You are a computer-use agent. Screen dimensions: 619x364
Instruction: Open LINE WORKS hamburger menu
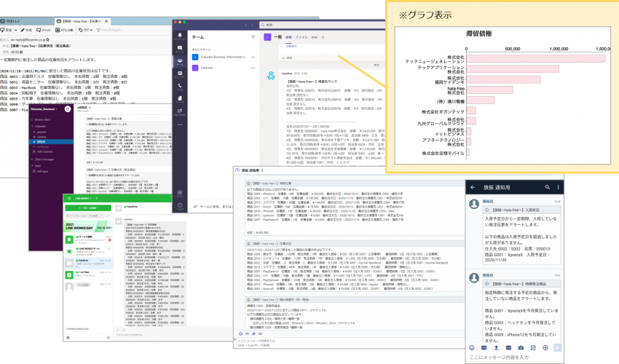click(x=69, y=198)
